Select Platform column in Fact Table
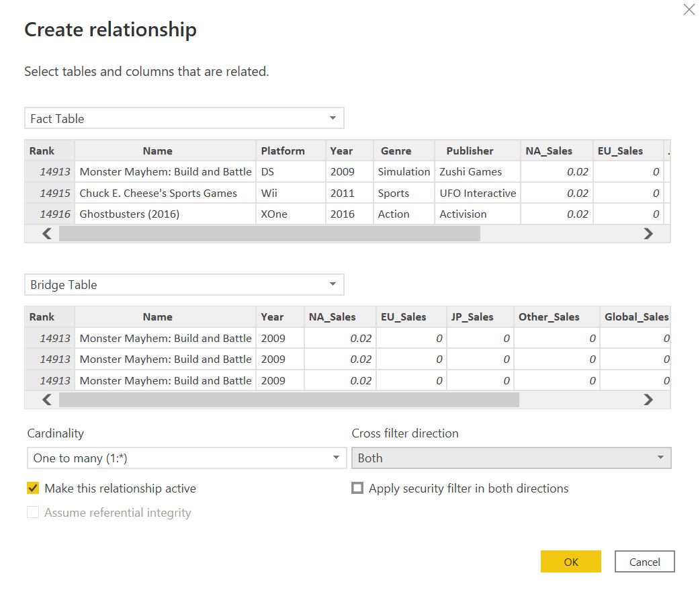700x592 pixels. click(283, 151)
